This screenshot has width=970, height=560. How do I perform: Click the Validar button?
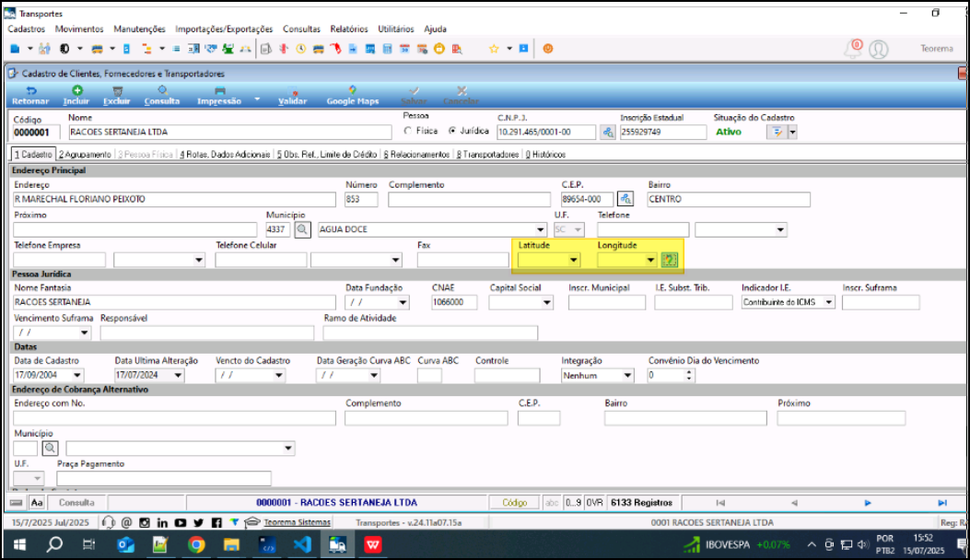[292, 95]
